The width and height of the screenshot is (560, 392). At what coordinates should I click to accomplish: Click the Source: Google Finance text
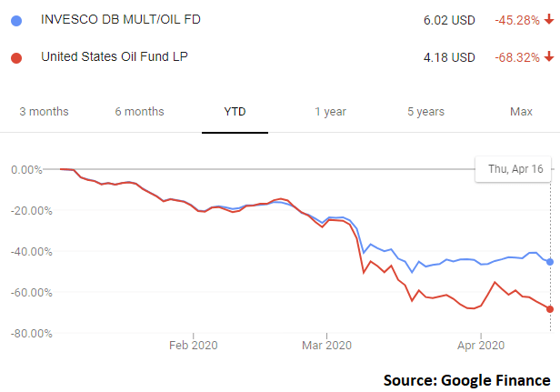pyautogui.click(x=466, y=378)
